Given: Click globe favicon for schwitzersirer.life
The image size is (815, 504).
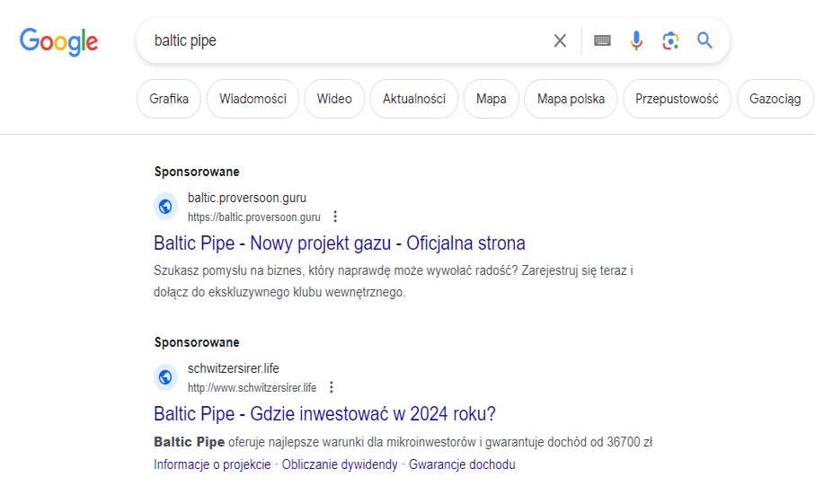Looking at the screenshot, I should click(x=165, y=377).
